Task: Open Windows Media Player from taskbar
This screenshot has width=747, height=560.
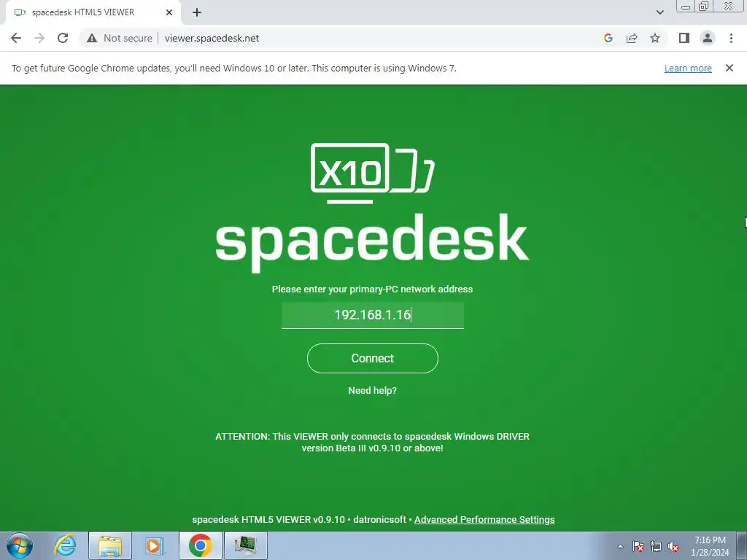Action: point(154,545)
